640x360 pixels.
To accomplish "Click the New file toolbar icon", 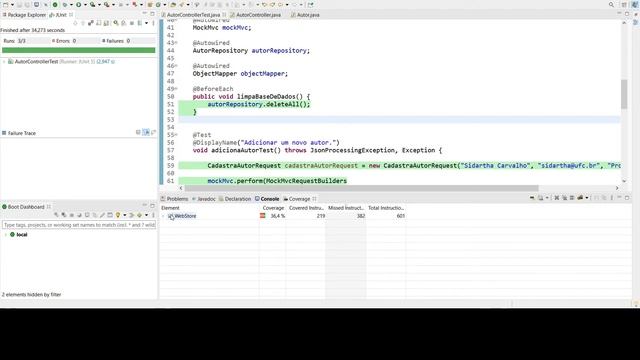I will pos(6,4).
